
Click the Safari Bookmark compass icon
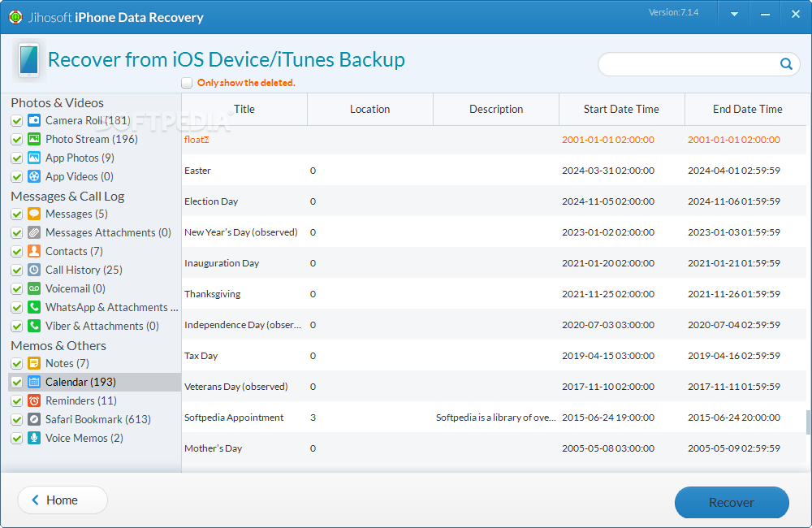coord(34,419)
